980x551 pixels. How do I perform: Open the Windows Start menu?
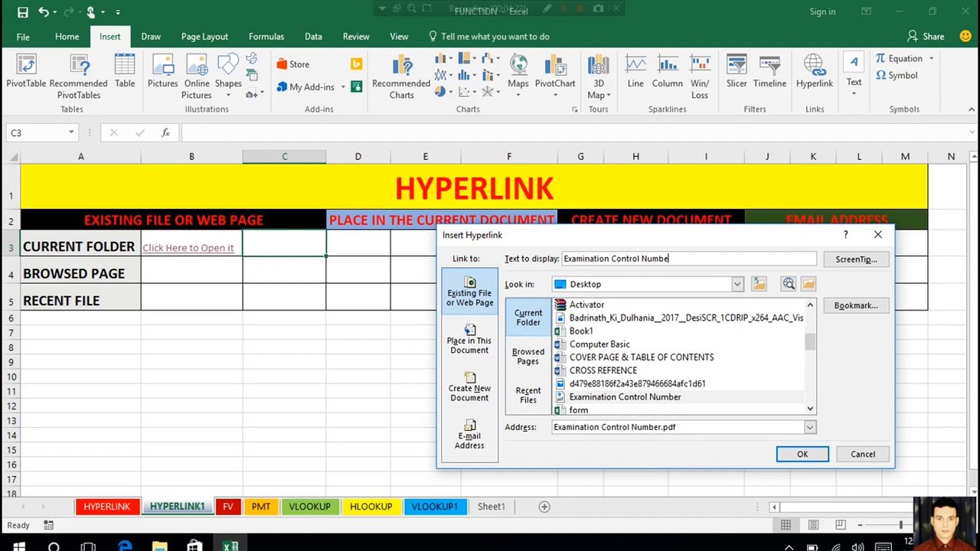coord(19,546)
